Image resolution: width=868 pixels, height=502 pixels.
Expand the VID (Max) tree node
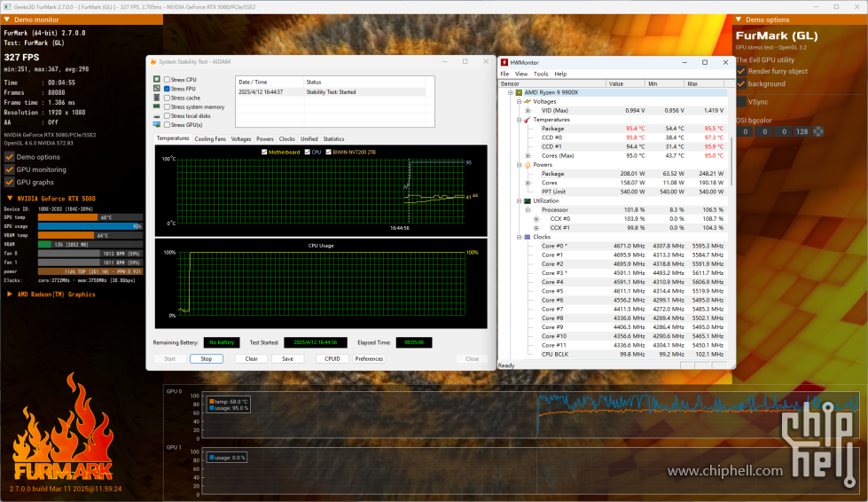[528, 111]
